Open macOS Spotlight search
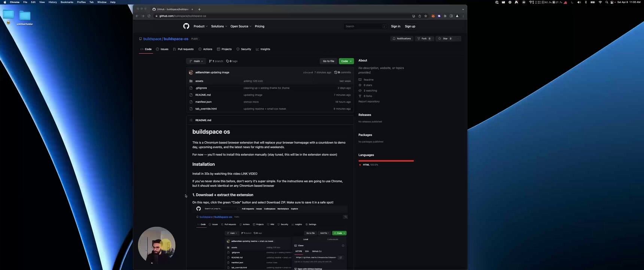 (607, 2)
